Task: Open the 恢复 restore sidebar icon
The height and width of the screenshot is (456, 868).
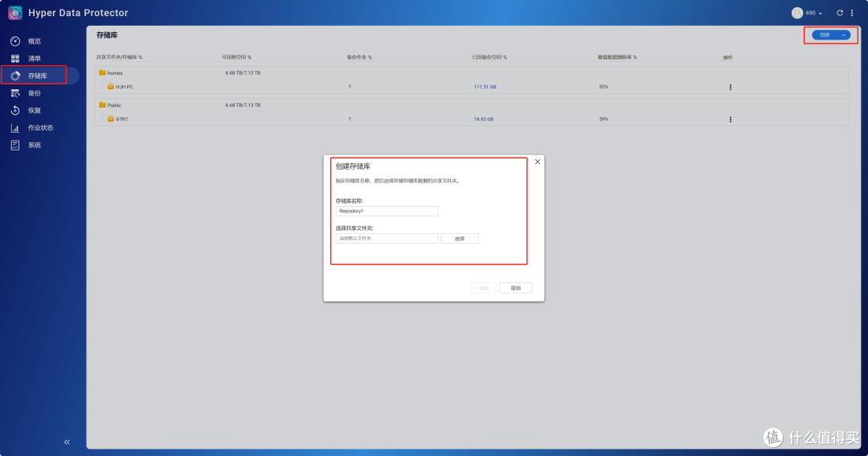Action: (15, 110)
